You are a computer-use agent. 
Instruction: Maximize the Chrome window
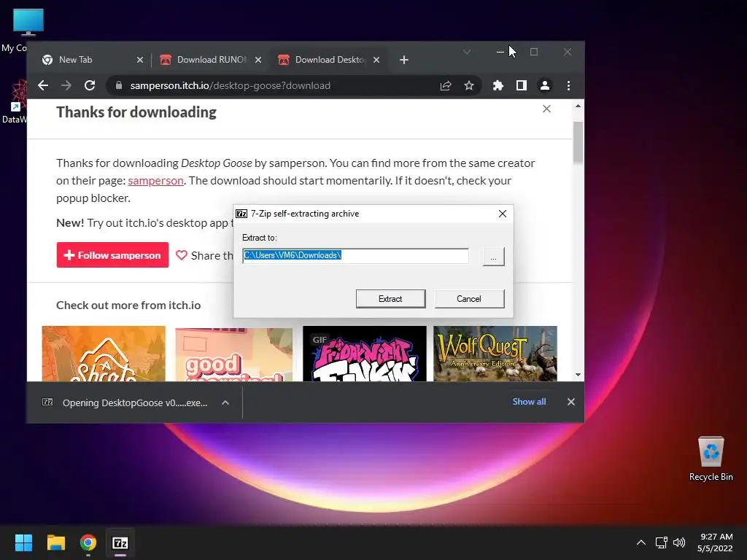[533, 52]
